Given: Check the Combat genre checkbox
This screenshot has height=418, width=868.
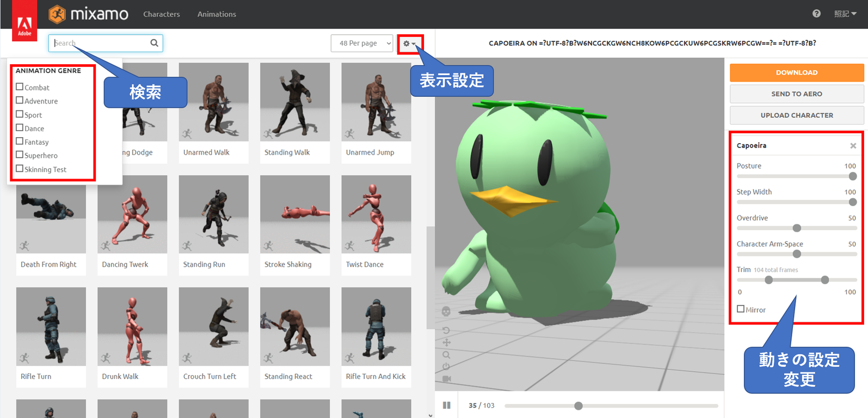Looking at the screenshot, I should 20,87.
